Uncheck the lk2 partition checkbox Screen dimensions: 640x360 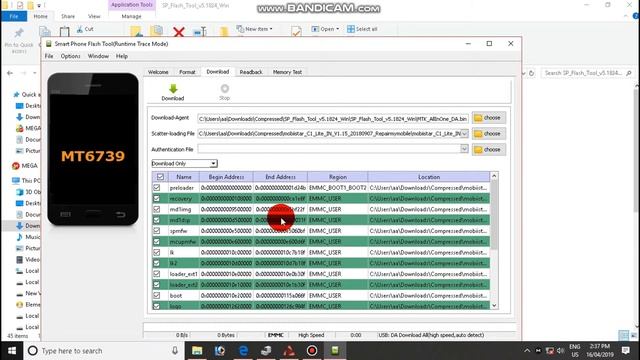[157, 263]
